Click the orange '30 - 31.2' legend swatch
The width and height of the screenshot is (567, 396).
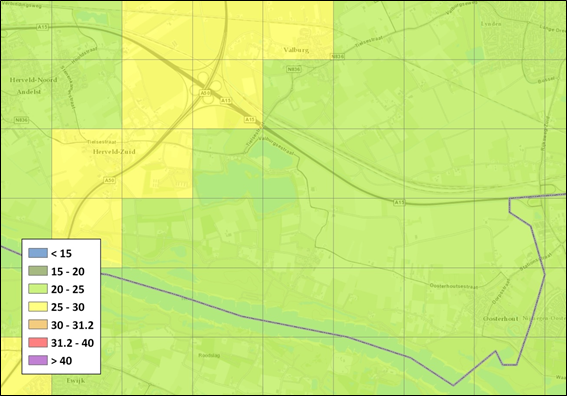(38, 324)
